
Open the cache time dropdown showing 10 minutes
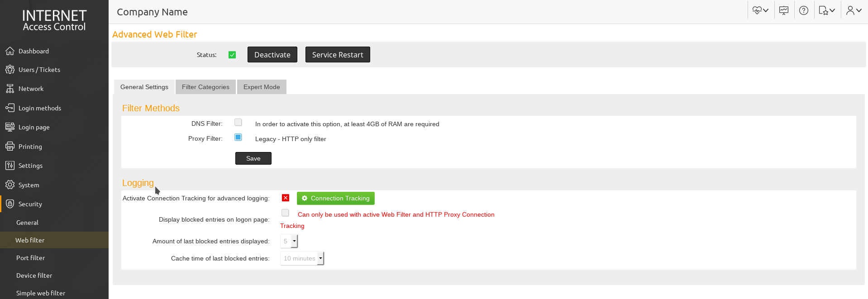pos(302,258)
